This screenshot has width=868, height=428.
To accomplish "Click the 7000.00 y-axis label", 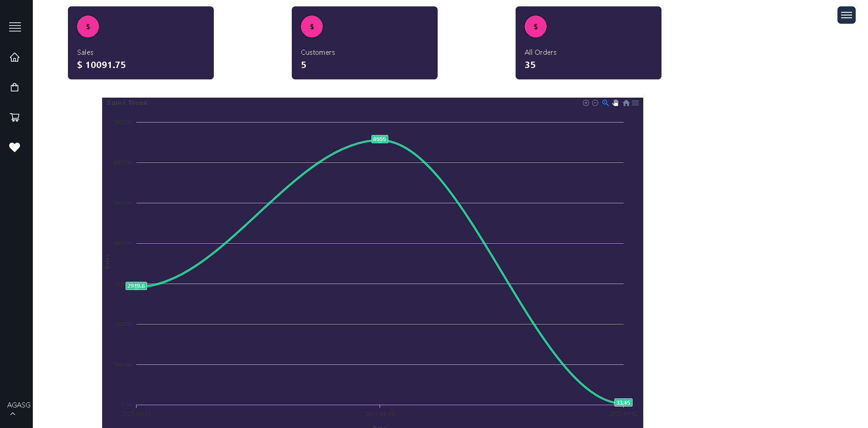I will tap(122, 122).
